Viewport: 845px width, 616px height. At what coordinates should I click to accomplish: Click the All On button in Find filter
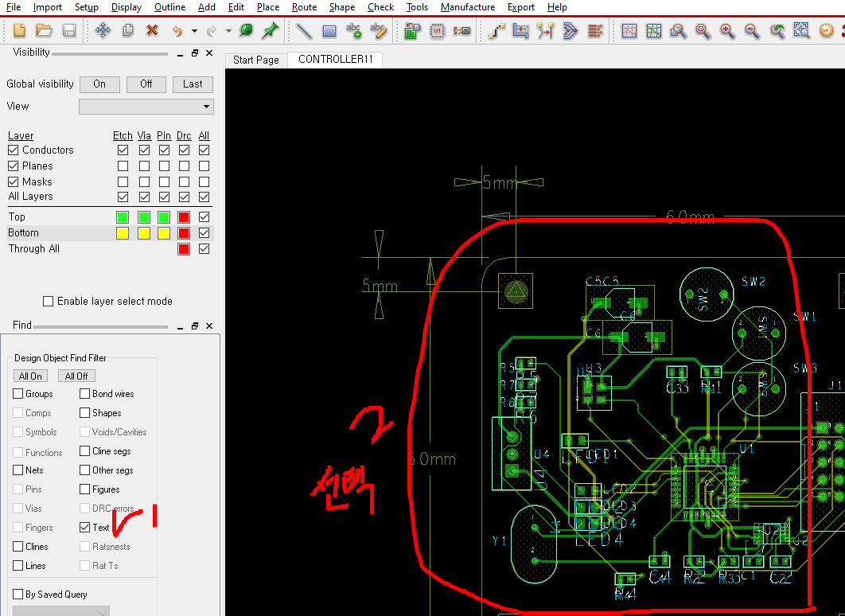[29, 375]
